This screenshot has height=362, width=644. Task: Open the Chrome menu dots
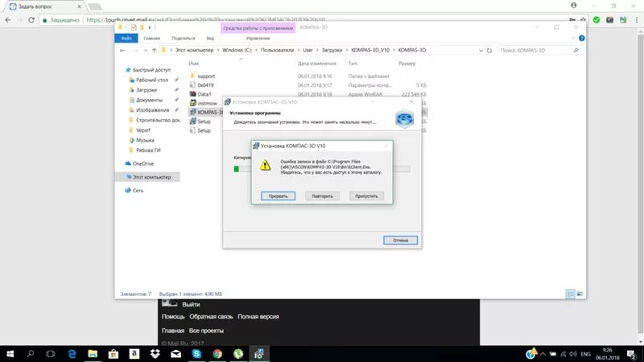[637, 19]
